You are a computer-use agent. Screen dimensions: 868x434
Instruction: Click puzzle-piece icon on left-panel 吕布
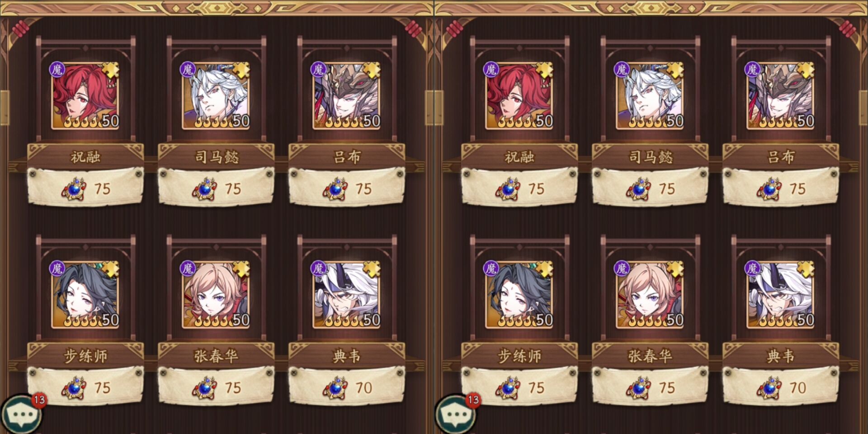pos(372,70)
